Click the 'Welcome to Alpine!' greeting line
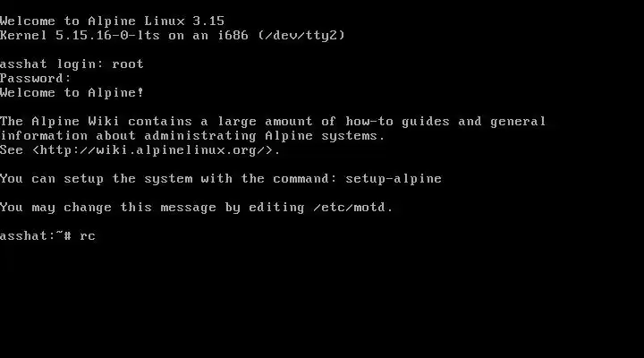Screen dimensions: 644x358 [x=72, y=93]
